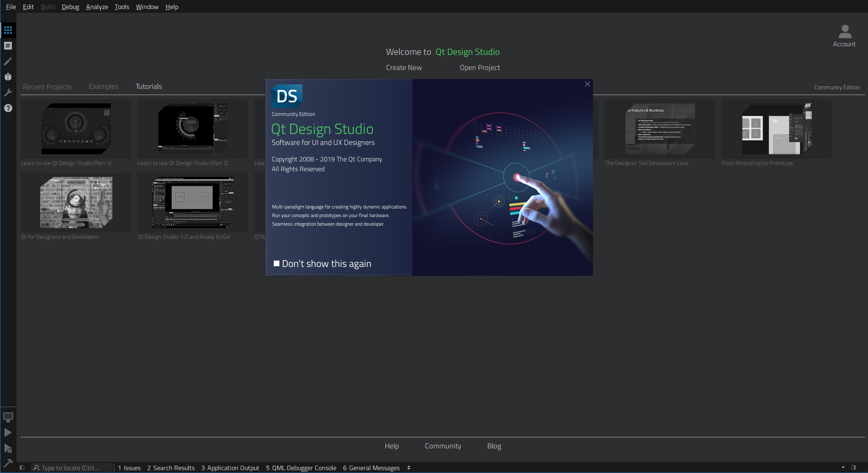Expand the output panes arrow at bottom right
This screenshot has height=473, width=868.
pos(843,467)
